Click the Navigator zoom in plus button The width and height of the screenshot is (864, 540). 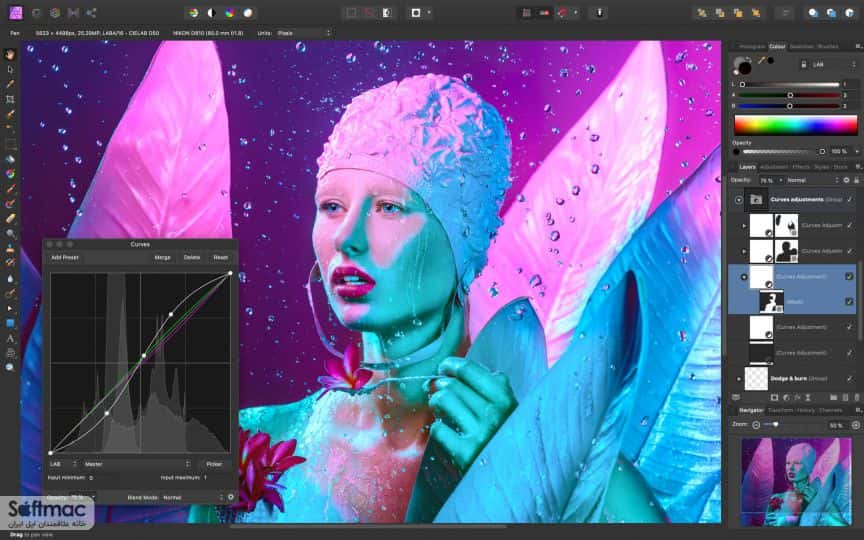(x=856, y=425)
